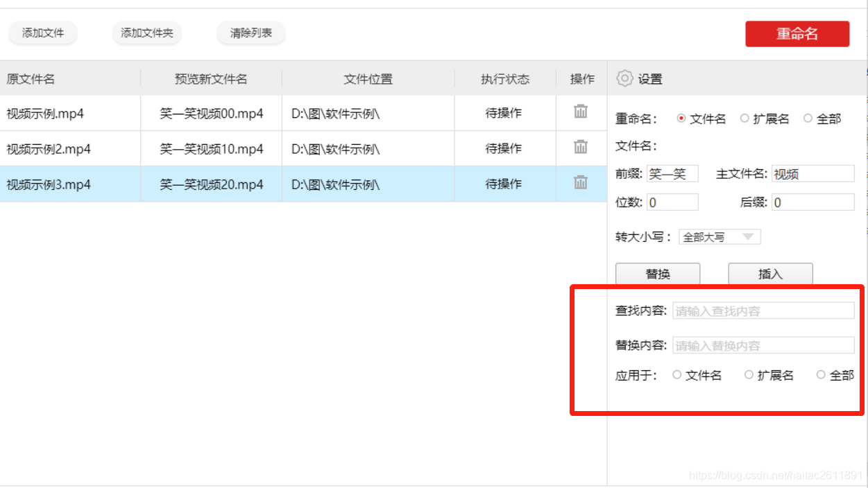
Task: Click preview name 笑一笑视频10.mp4
Action: coord(212,149)
